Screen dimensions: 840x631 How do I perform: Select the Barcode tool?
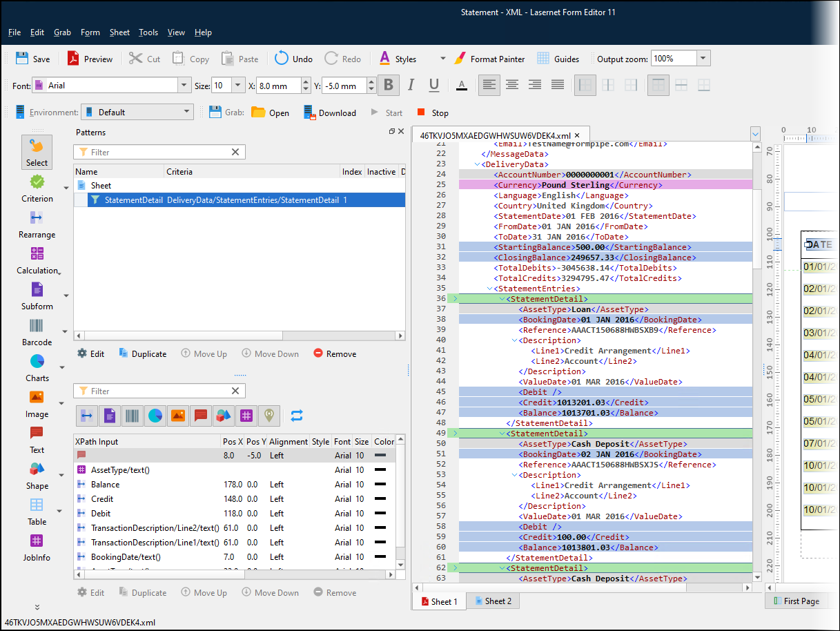tap(37, 331)
